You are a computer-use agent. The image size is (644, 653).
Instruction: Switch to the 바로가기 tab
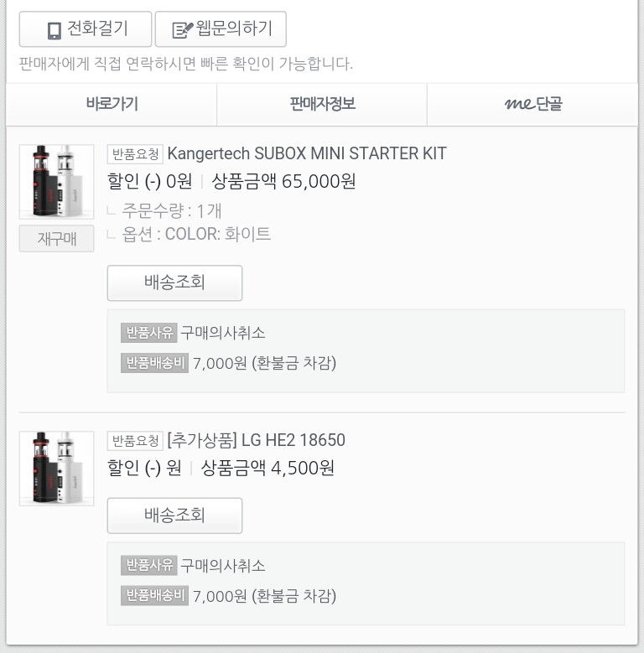tap(112, 105)
